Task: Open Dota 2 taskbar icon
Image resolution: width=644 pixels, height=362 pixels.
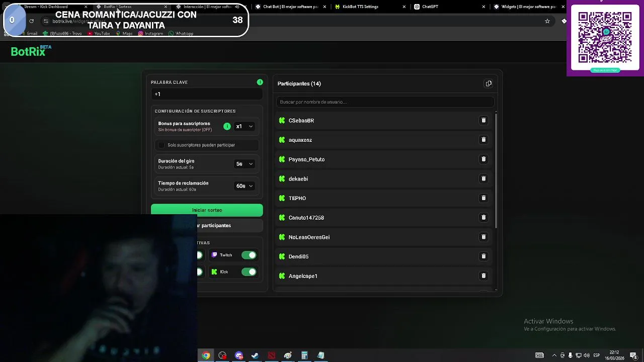Action: coord(272,355)
